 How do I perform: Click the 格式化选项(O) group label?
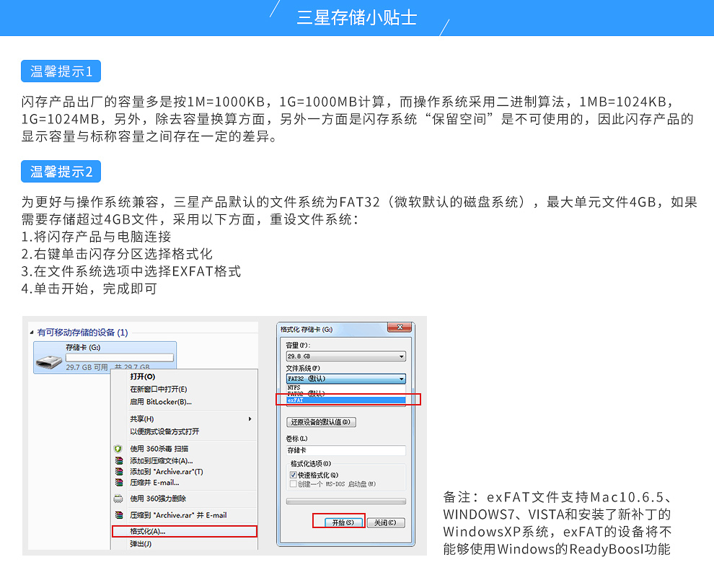coord(311,464)
